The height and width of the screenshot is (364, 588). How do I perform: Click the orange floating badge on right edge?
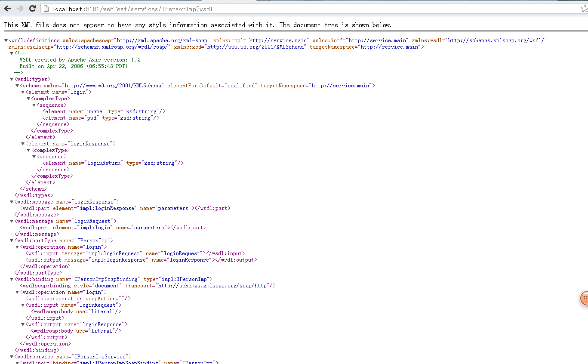click(584, 298)
